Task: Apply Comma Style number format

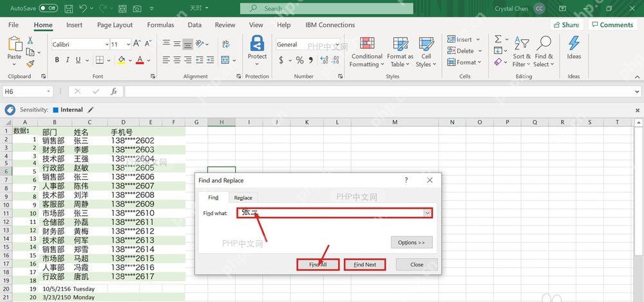Action: (x=311, y=61)
